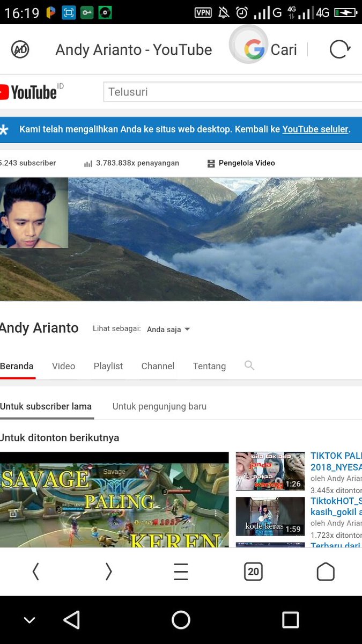362x644 pixels.
Task: Open Pengelola Video link
Action: [247, 163]
